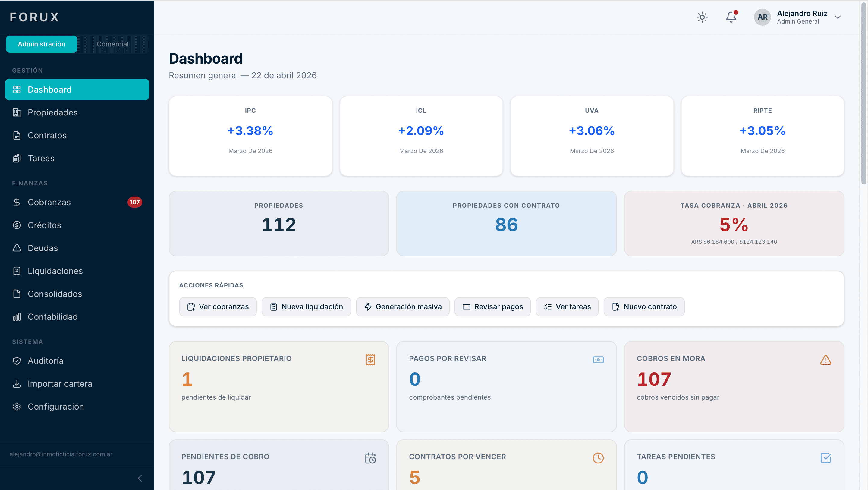
Task: Open Configuración in the sidebar
Action: (77, 407)
